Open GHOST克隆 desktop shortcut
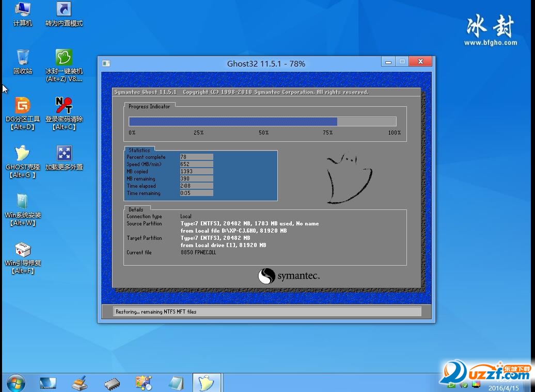The width and height of the screenshot is (535, 392). tap(22, 153)
